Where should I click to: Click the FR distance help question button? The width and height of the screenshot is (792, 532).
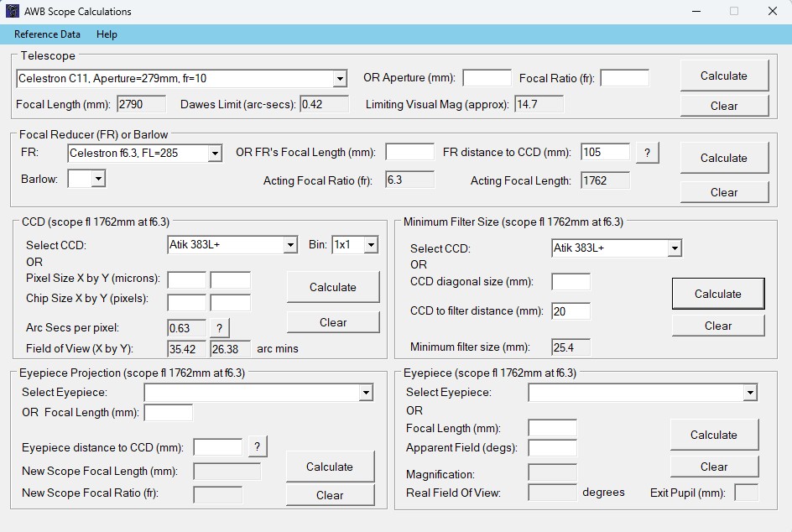tap(647, 153)
